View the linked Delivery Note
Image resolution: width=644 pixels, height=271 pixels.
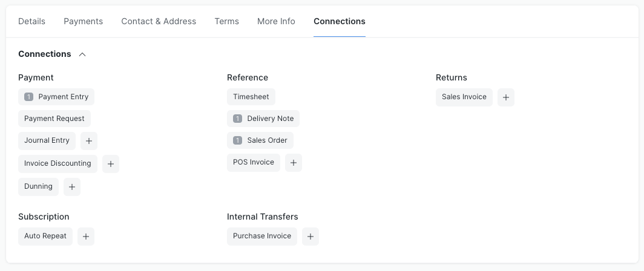click(263, 119)
